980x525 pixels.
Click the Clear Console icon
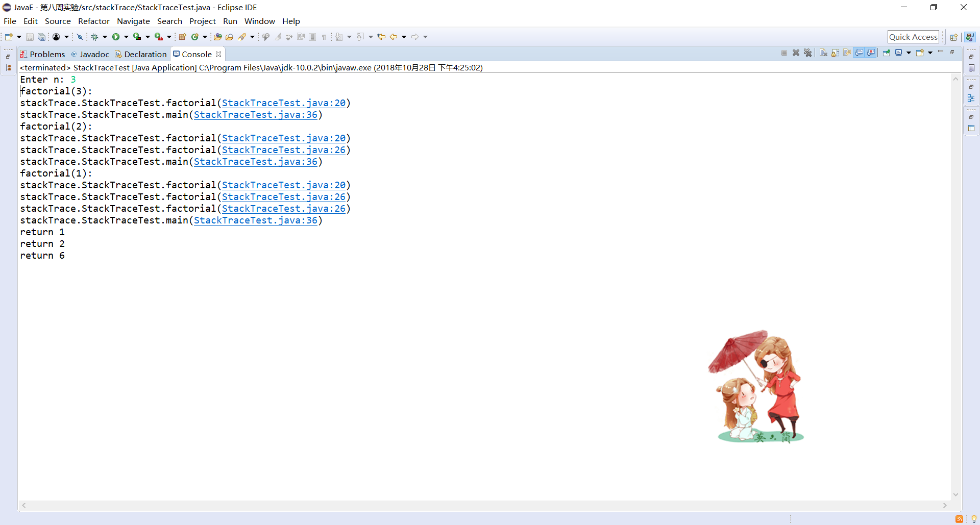tap(823, 53)
